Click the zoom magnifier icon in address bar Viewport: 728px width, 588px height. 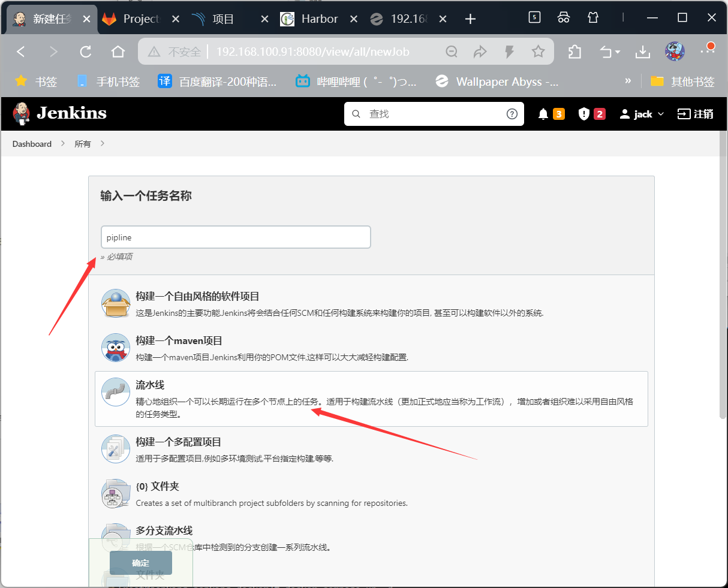(452, 52)
